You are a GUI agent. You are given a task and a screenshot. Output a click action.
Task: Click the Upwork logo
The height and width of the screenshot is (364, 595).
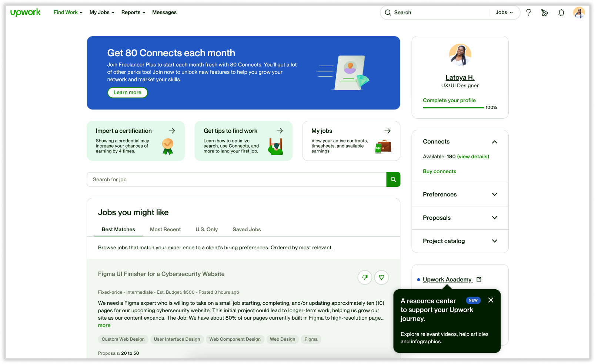[x=26, y=12]
